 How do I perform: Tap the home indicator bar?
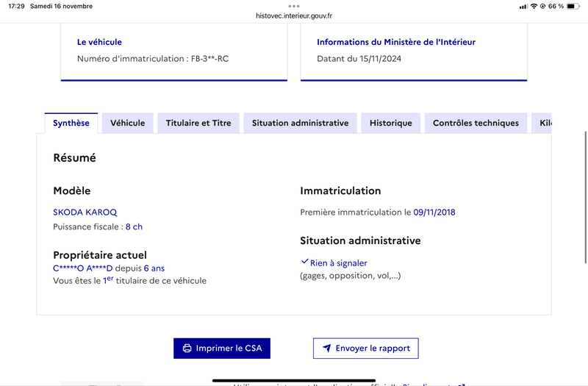tap(294, 380)
